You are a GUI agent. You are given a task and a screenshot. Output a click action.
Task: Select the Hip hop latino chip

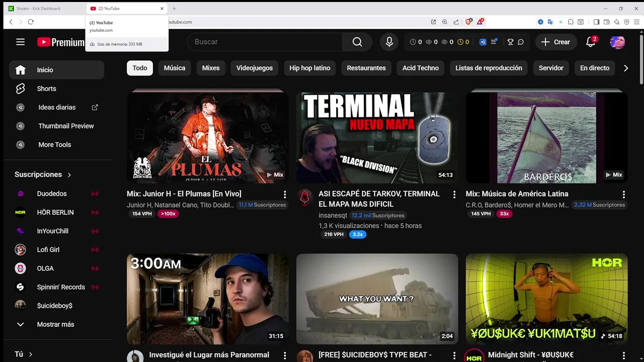pyautogui.click(x=310, y=68)
